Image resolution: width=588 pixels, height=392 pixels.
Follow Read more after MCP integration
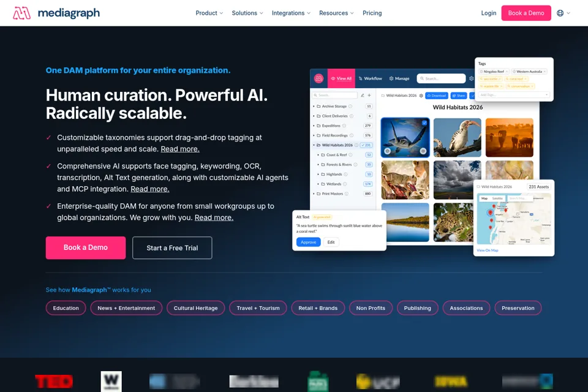[x=150, y=189]
